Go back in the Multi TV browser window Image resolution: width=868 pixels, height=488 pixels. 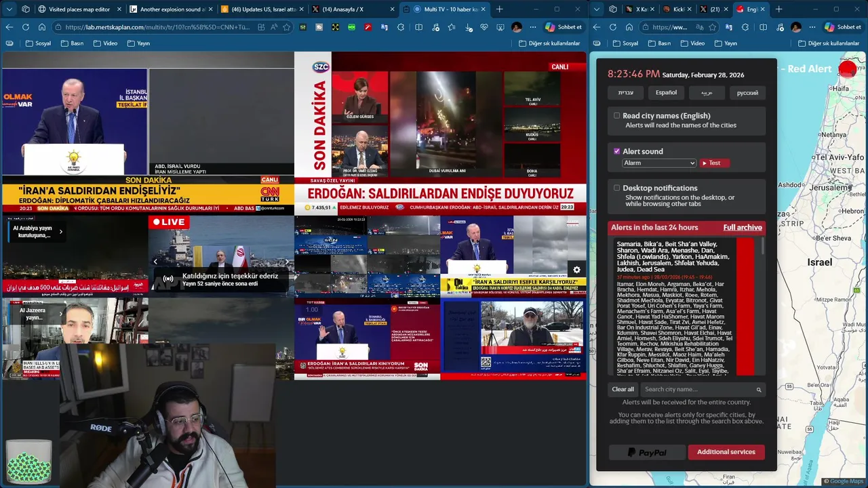coord(9,27)
